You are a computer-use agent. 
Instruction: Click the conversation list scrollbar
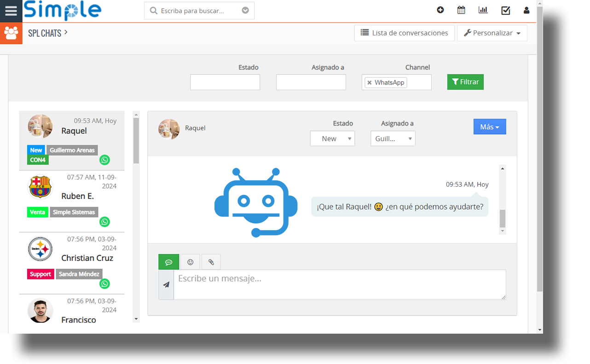click(136, 140)
